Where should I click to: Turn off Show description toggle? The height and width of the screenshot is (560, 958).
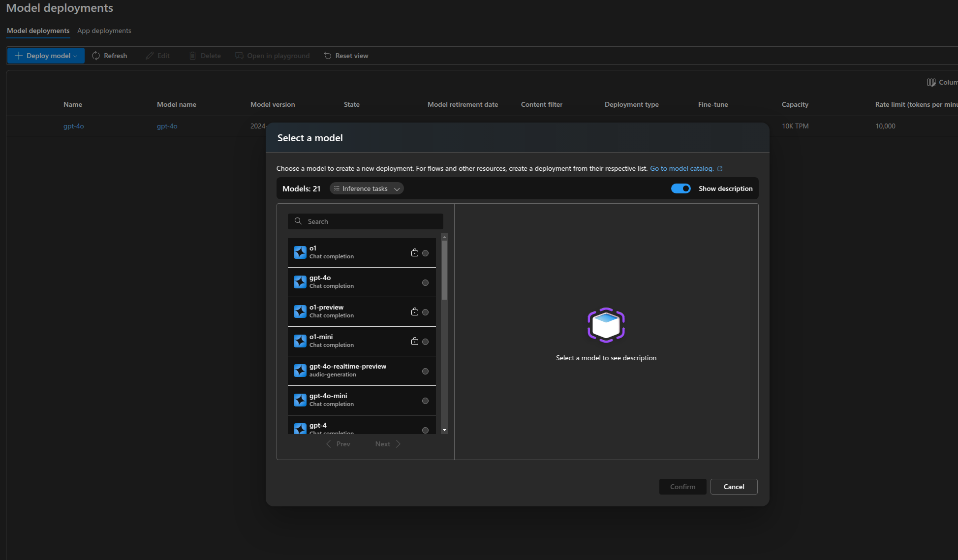point(681,188)
